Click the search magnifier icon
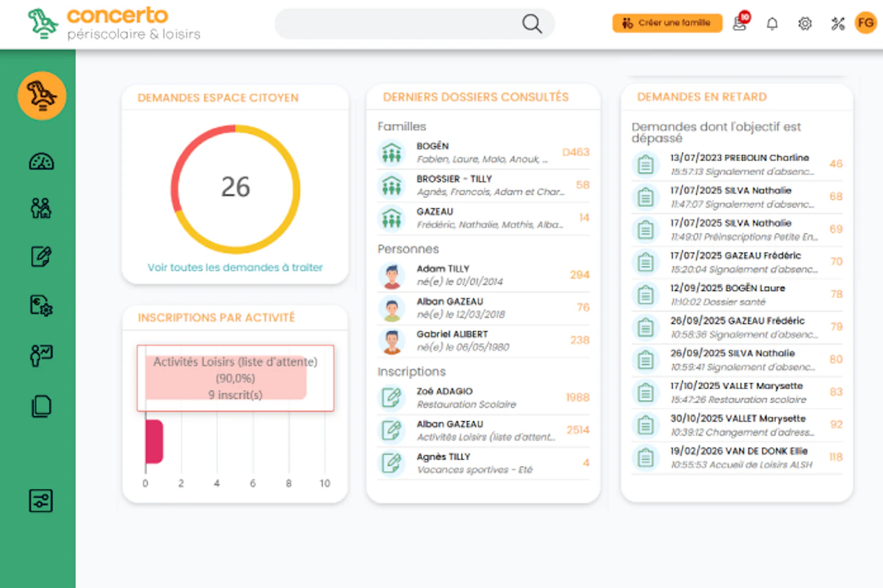The height and width of the screenshot is (588, 883). (532, 24)
